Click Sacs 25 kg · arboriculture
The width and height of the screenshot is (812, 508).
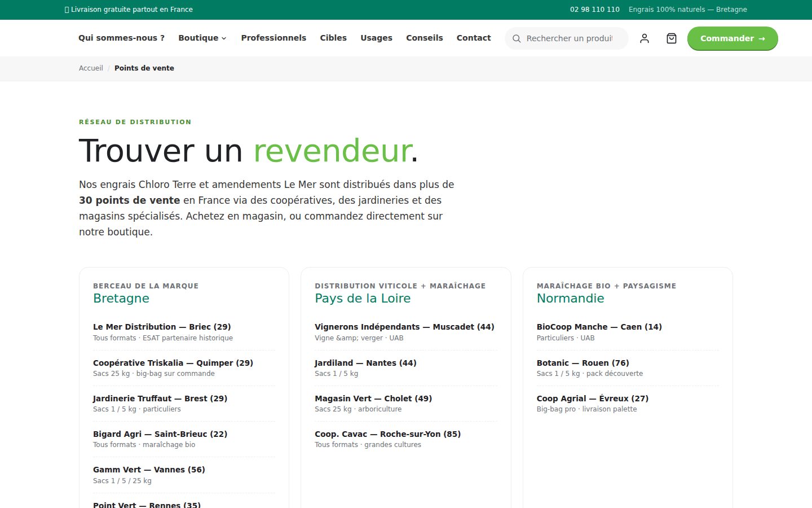click(x=358, y=409)
